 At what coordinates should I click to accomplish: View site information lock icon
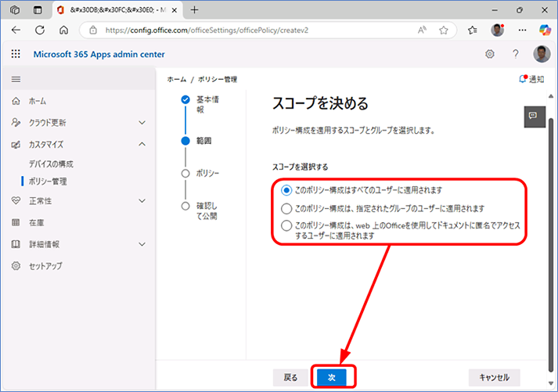pyautogui.click(x=93, y=31)
